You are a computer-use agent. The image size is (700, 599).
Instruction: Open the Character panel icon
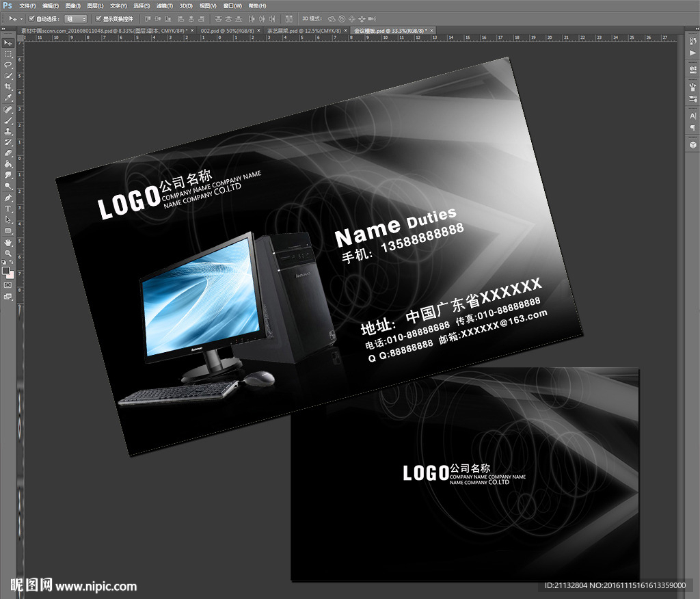[692, 116]
